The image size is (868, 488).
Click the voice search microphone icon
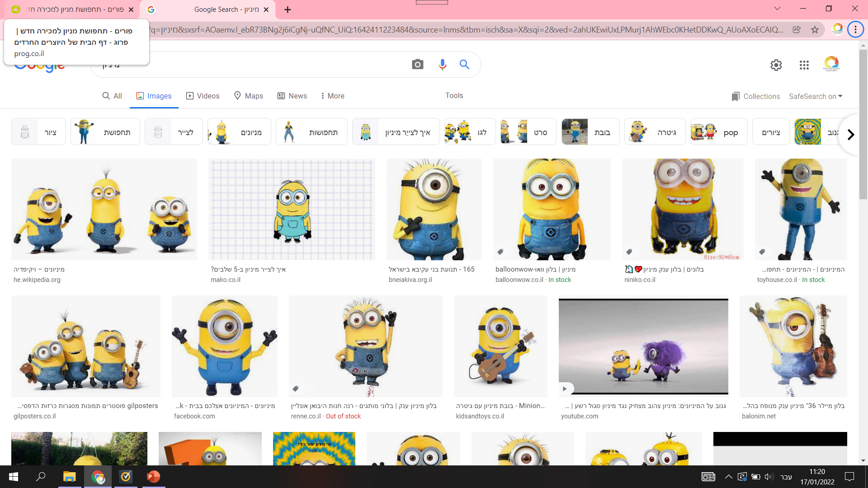pos(442,65)
